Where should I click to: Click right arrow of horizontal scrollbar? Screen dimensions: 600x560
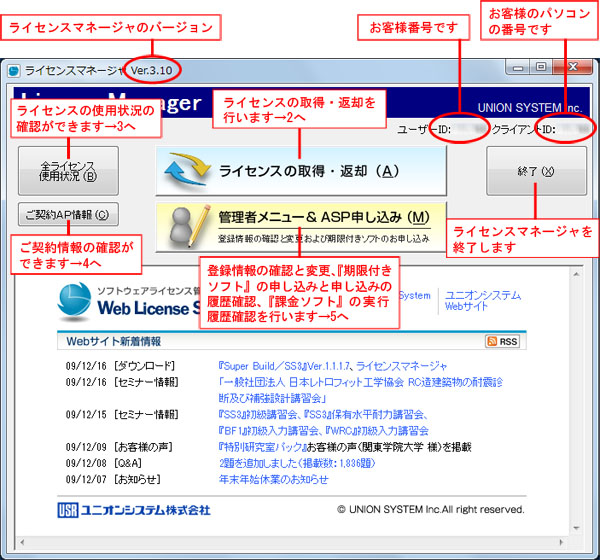[561, 542]
